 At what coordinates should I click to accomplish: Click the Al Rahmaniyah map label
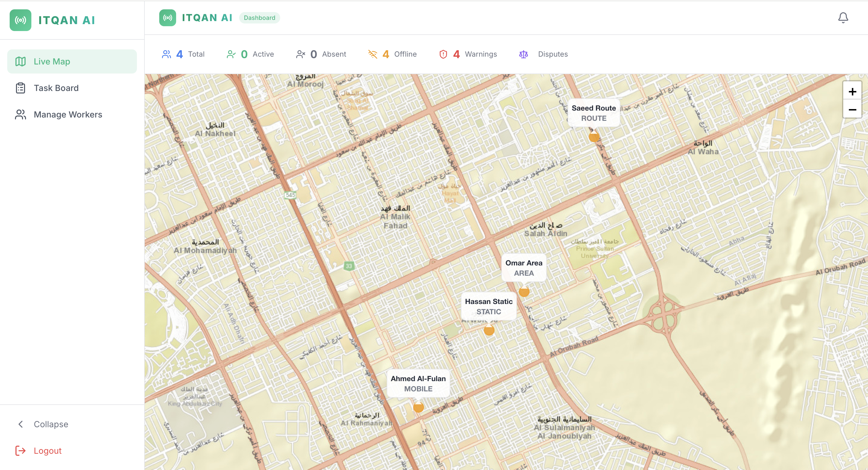(367, 419)
